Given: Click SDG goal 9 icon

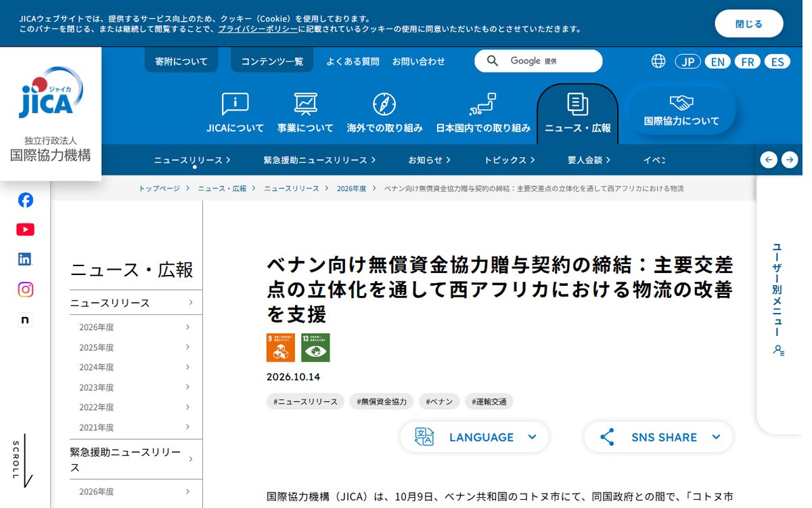Looking at the screenshot, I should click(x=280, y=347).
